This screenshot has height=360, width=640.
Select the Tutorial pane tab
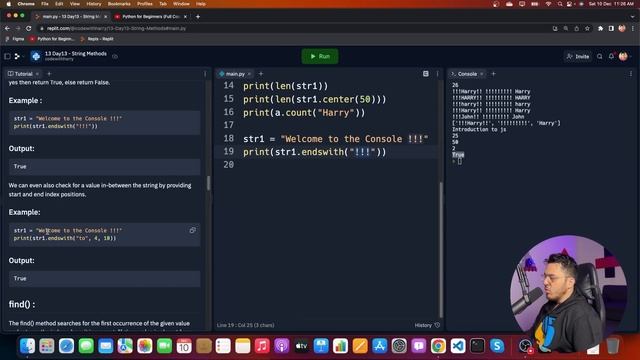20,74
